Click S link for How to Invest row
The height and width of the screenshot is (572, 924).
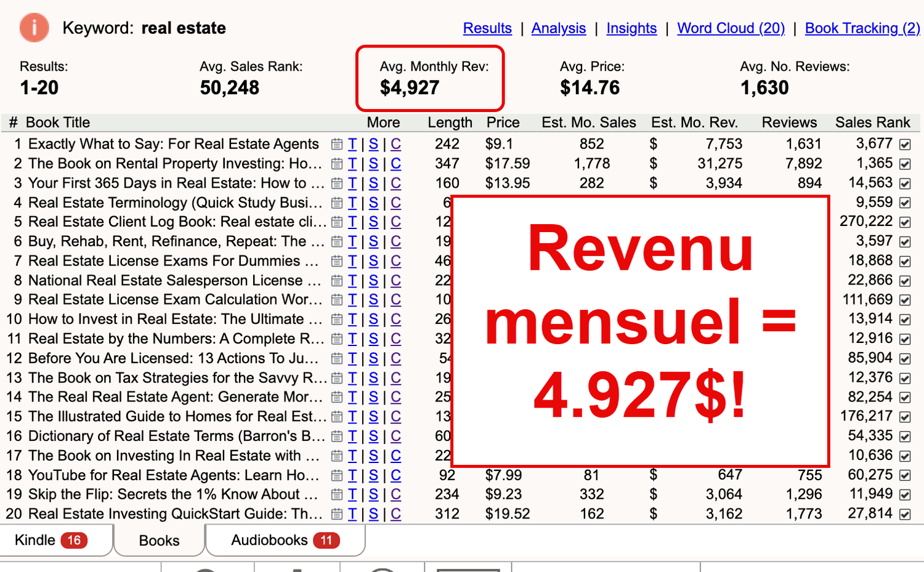click(x=374, y=320)
